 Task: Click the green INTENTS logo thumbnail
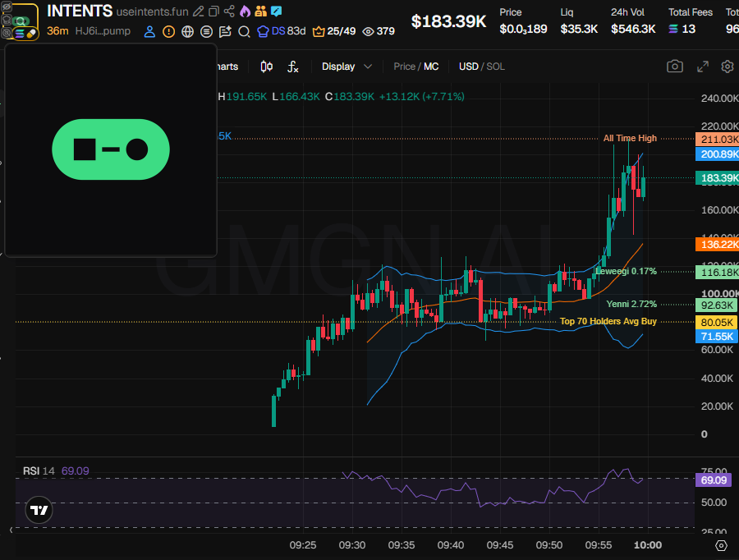click(x=111, y=149)
